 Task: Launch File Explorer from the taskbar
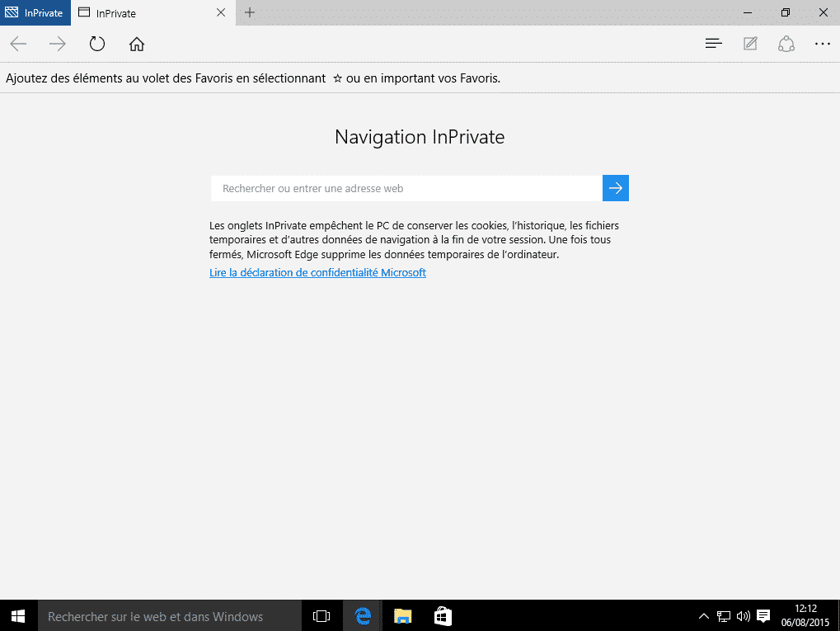[x=402, y=615]
